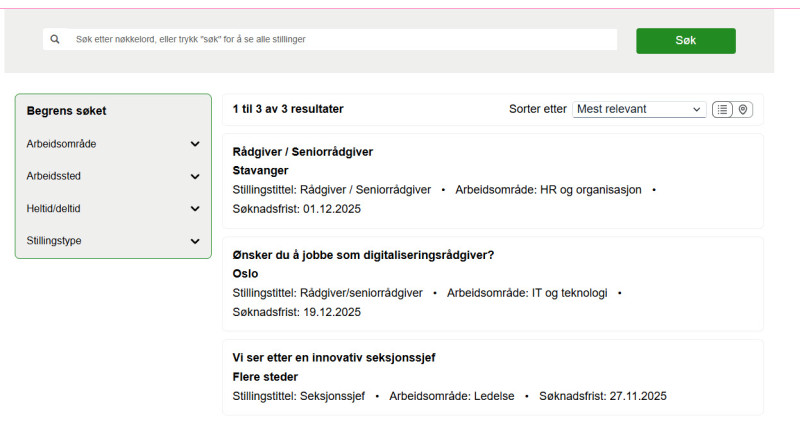Click Stillingstittel: Rådgiver / Seniorrådgiver text

332,190
